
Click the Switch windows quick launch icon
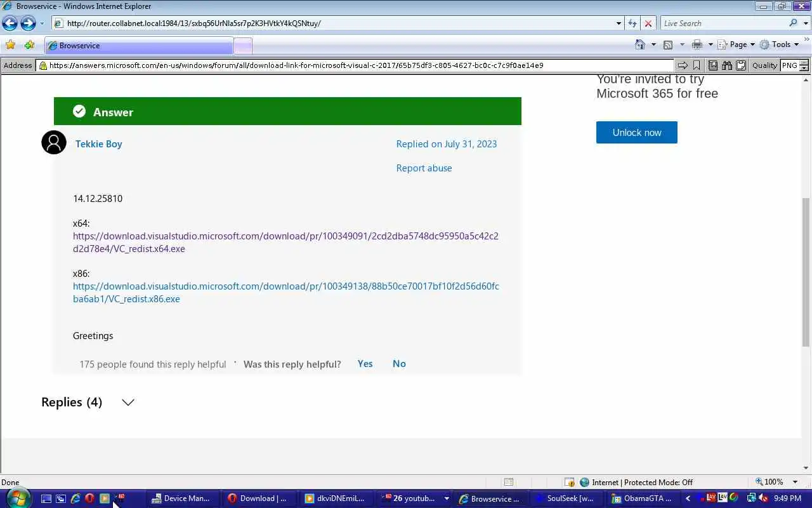(60, 498)
